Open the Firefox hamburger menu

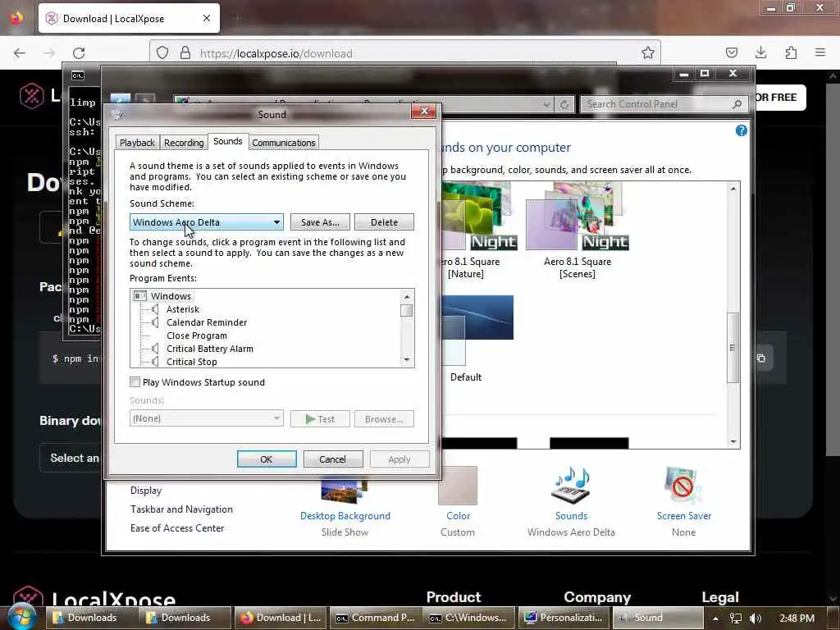[820, 52]
